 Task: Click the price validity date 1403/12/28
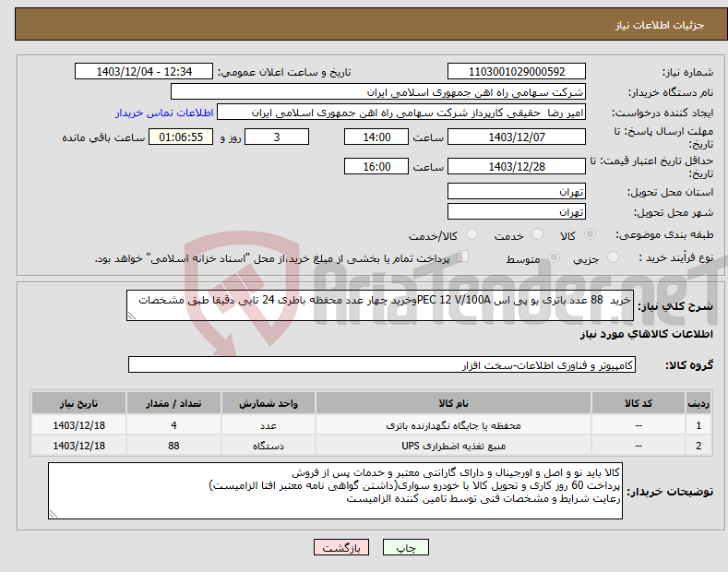point(517,166)
